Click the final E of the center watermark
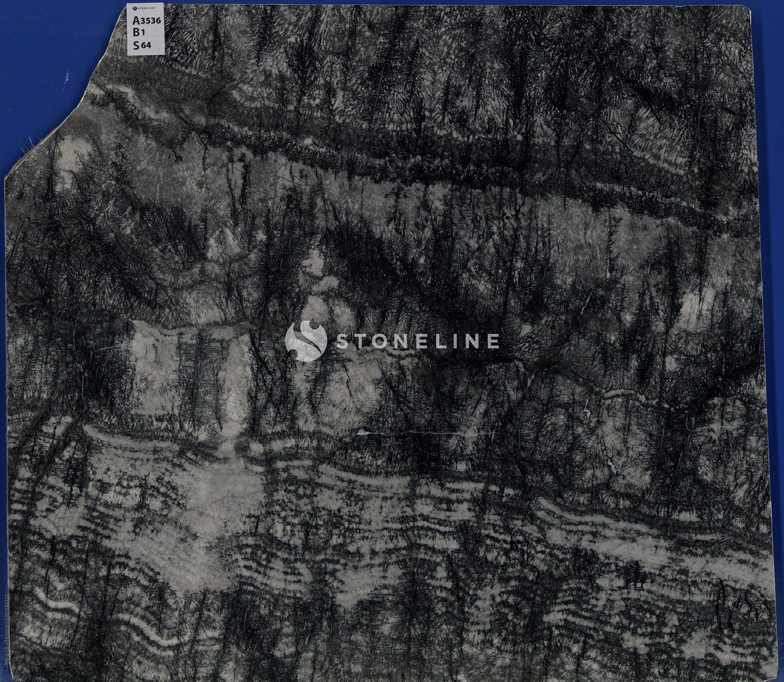 tap(492, 341)
